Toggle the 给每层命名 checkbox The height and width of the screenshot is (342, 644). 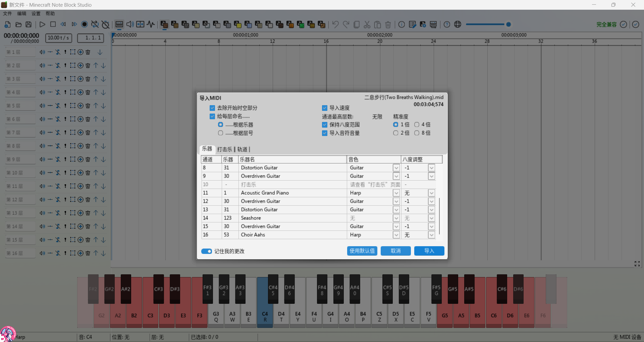click(x=212, y=116)
